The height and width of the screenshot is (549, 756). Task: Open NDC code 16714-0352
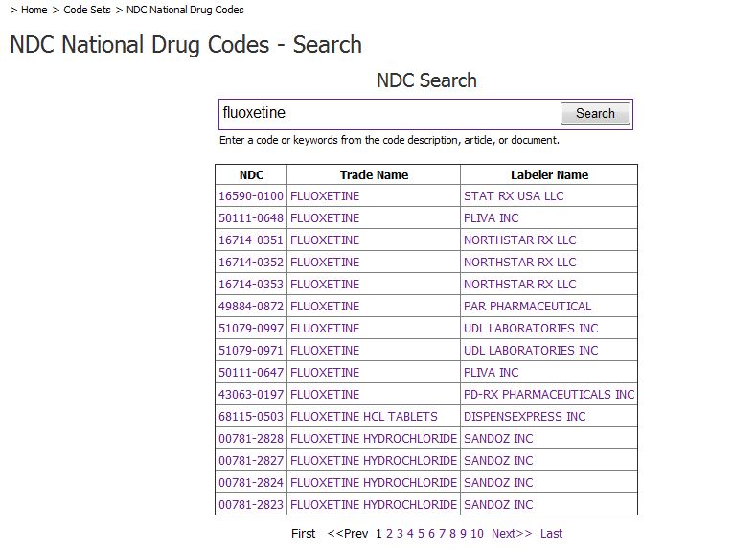click(x=251, y=263)
